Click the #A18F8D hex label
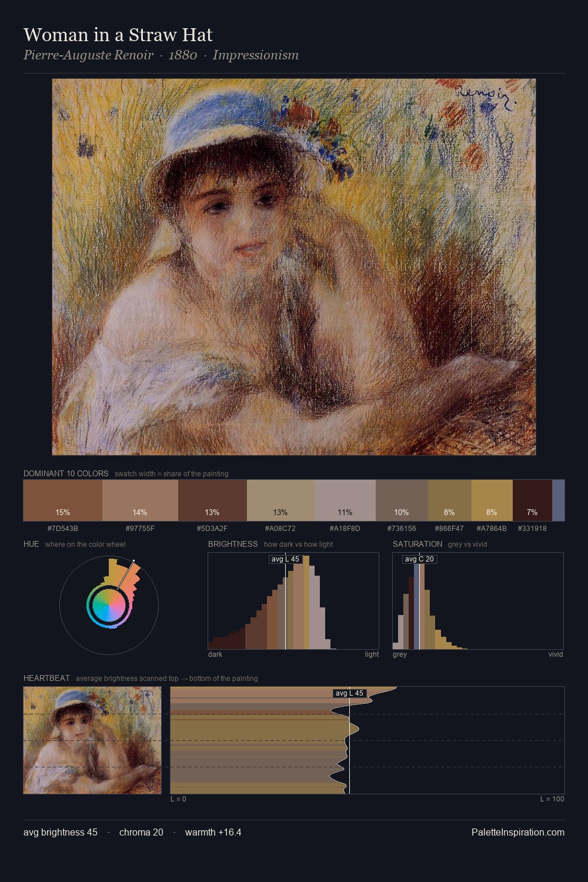 click(x=345, y=529)
